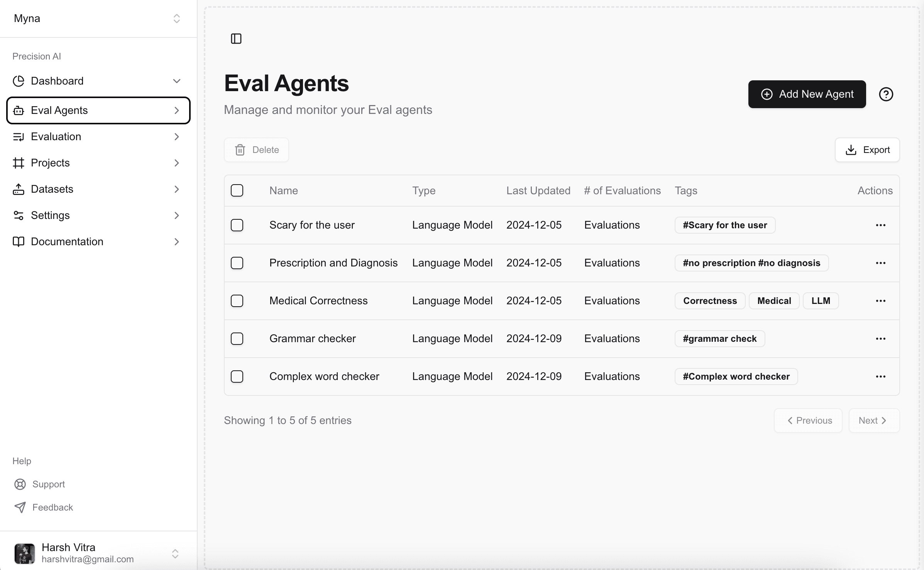Open actions menu for Grammar checker row
Screen dimensions: 924x570
pos(880,339)
